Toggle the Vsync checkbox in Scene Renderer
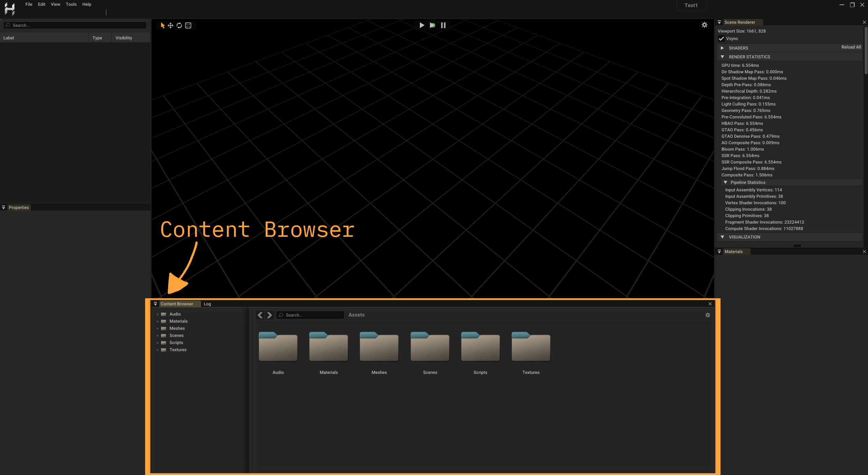This screenshot has width=868, height=475. tap(722, 38)
